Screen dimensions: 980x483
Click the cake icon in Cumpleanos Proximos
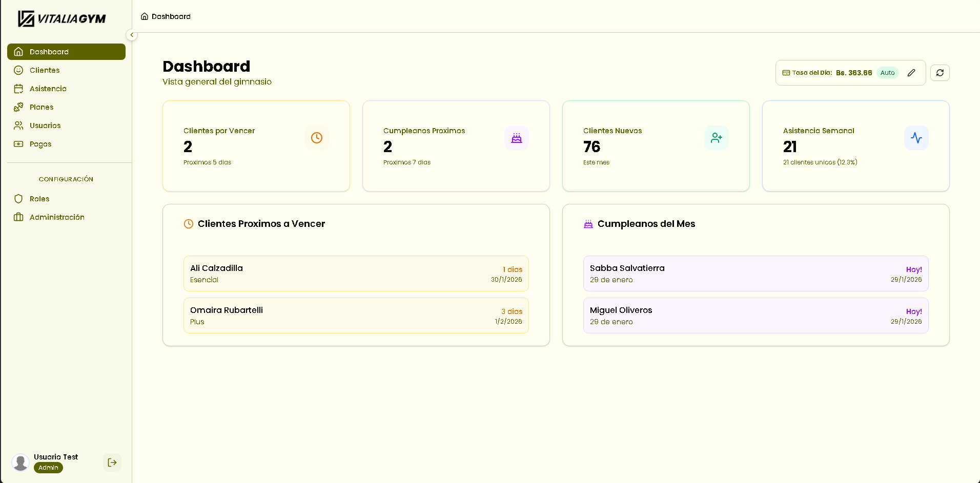[x=517, y=138]
